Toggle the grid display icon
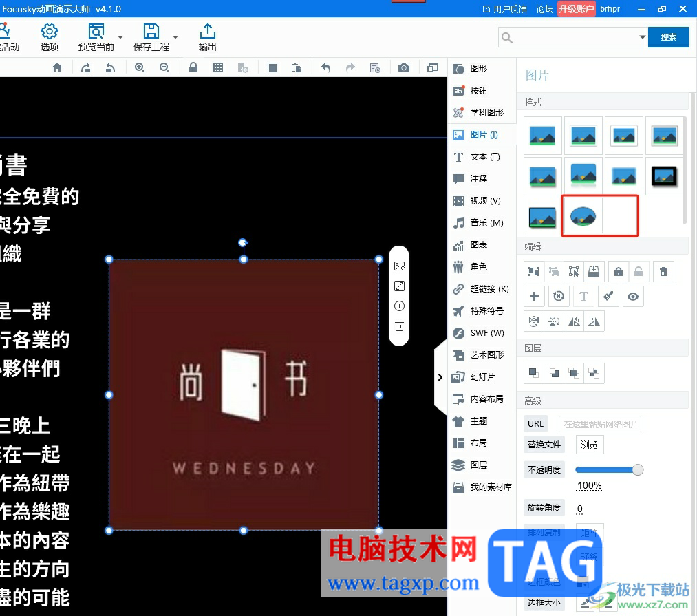Image resolution: width=697 pixels, height=616 pixels. pos(218,67)
